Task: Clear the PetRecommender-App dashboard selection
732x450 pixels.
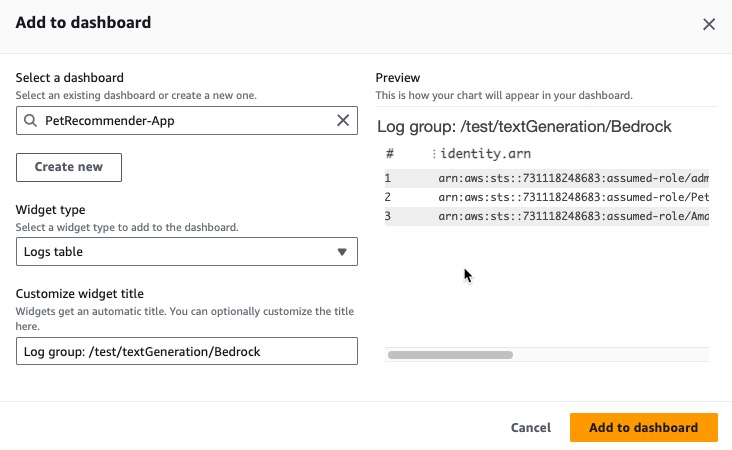Action: click(343, 120)
